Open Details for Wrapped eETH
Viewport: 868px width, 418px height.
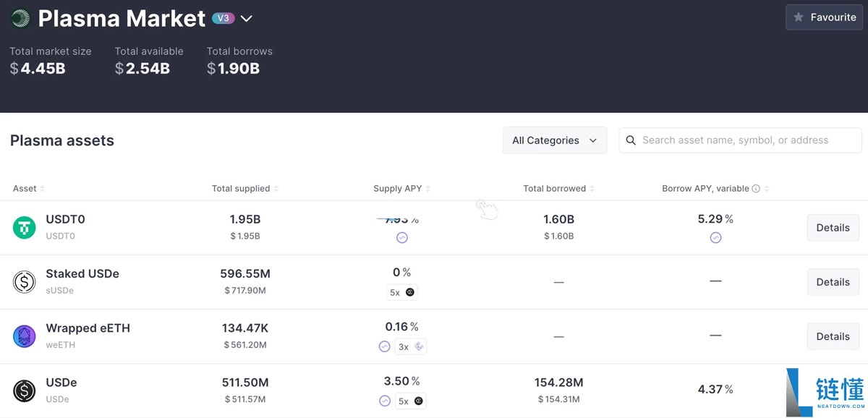point(833,336)
